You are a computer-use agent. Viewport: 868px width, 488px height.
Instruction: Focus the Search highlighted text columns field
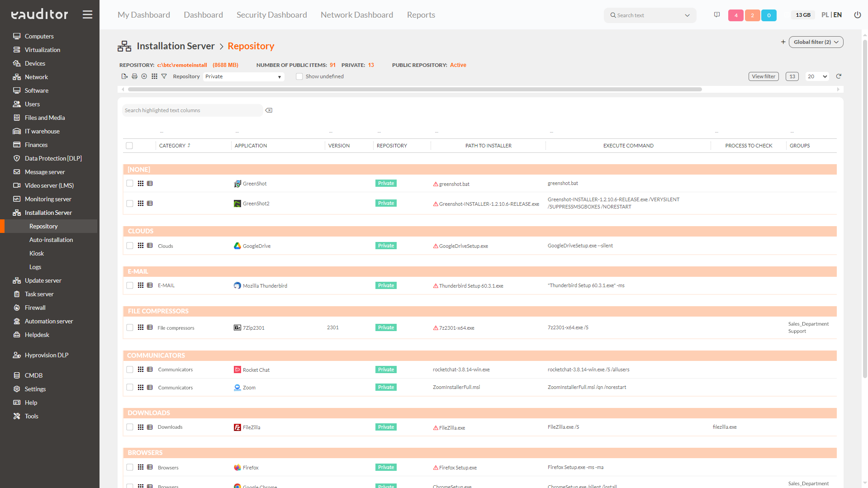click(x=192, y=110)
